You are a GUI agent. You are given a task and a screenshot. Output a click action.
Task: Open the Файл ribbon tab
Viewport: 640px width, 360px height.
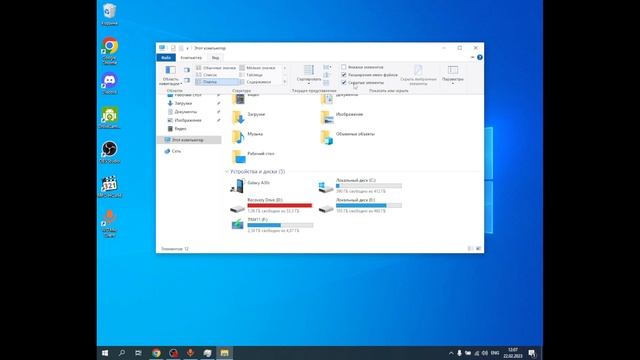[x=166, y=58]
